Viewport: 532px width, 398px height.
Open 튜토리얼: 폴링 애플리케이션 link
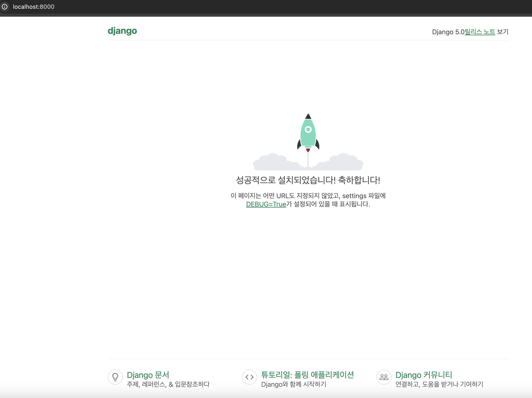(x=307, y=375)
